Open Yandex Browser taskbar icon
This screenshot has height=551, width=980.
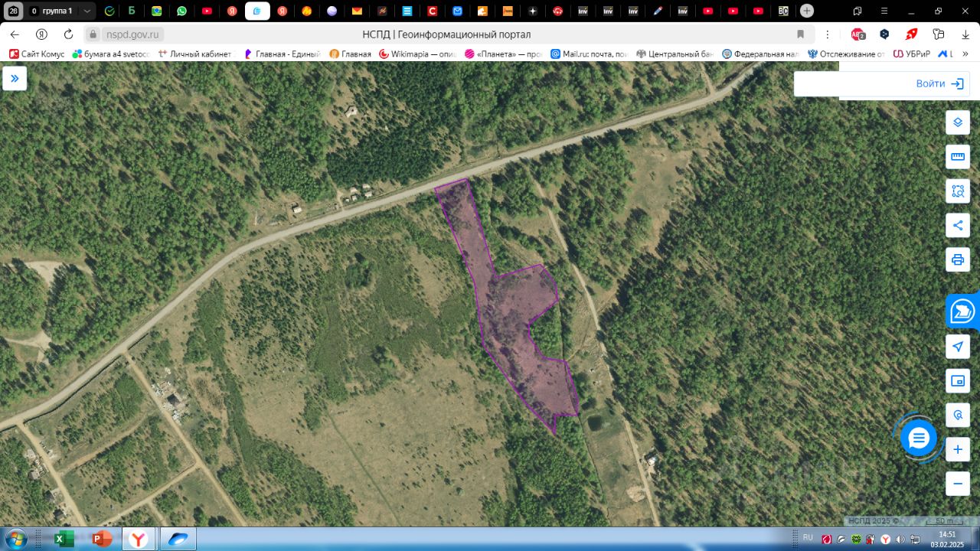click(138, 539)
